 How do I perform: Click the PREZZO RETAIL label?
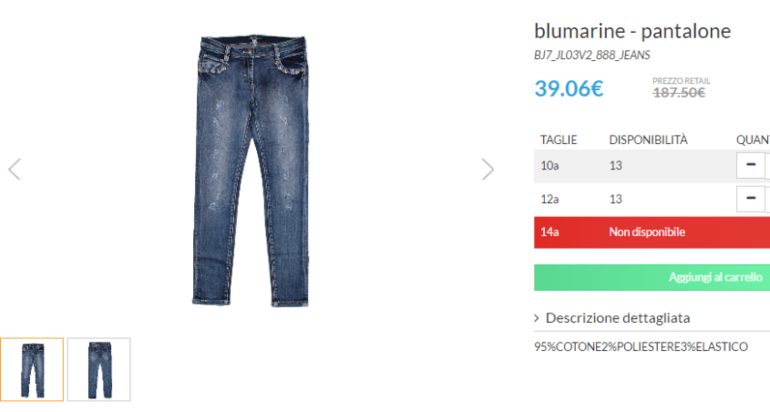680,80
